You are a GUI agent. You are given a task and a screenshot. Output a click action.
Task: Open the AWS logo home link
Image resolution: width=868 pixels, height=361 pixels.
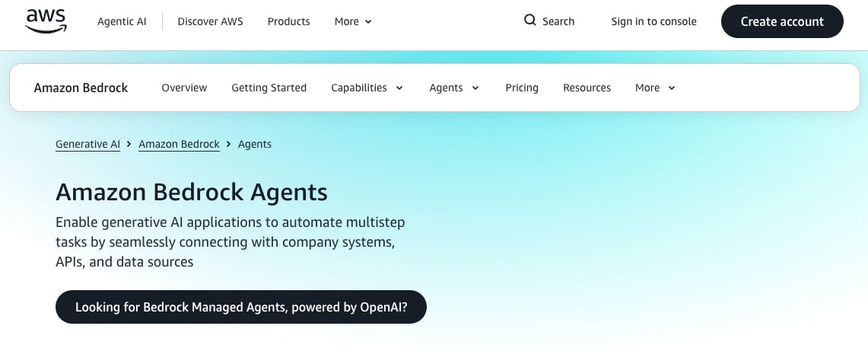pyautogui.click(x=46, y=21)
